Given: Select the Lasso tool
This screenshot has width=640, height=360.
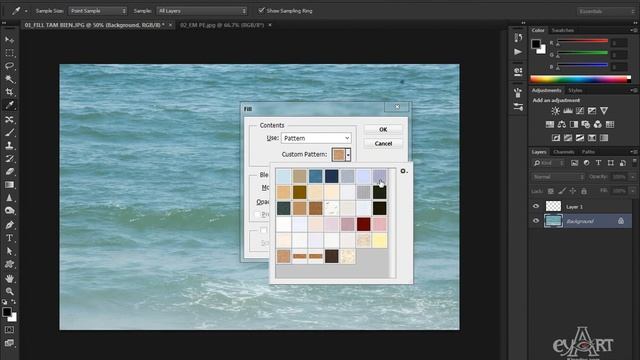Looking at the screenshot, I should point(9,66).
